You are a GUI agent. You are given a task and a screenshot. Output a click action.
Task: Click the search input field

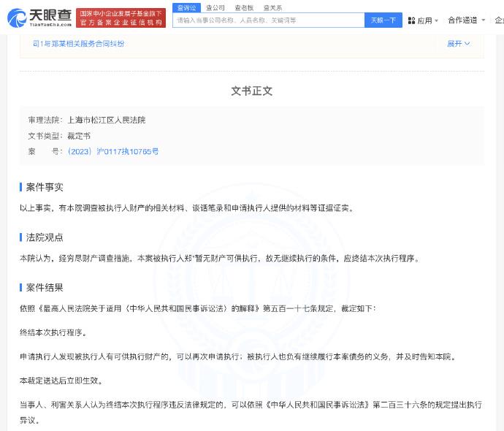point(268,20)
